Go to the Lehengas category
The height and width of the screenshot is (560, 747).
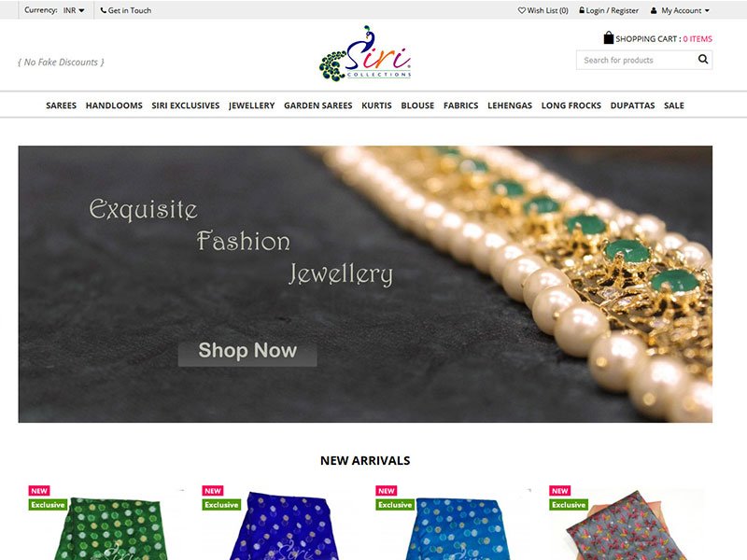pyautogui.click(x=510, y=105)
